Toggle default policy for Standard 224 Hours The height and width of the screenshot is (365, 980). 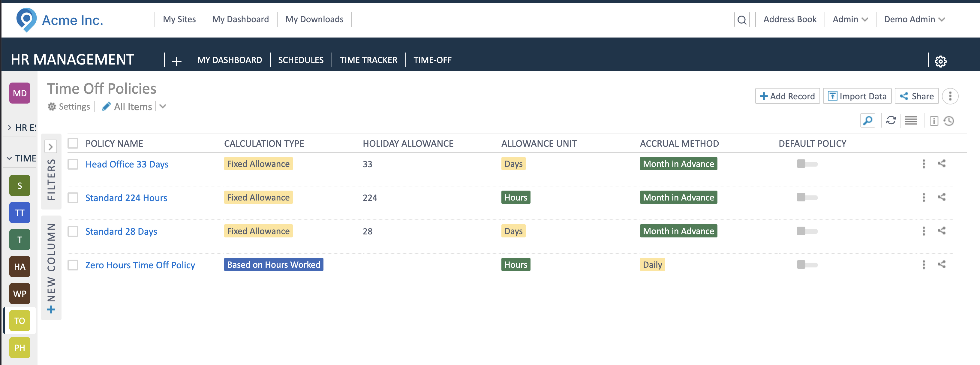[x=807, y=198]
